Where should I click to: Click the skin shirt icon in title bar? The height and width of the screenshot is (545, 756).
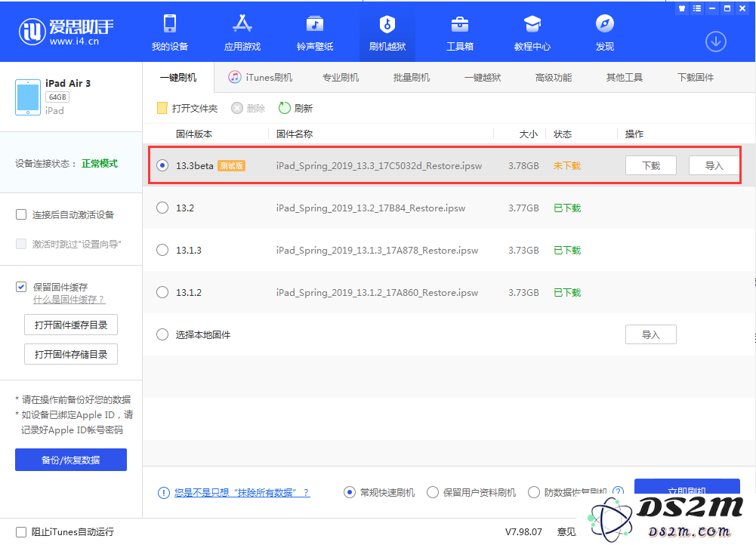[682, 8]
